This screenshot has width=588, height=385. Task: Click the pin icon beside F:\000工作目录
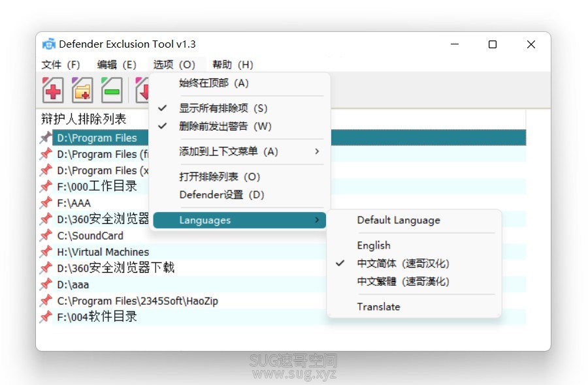[x=46, y=186]
